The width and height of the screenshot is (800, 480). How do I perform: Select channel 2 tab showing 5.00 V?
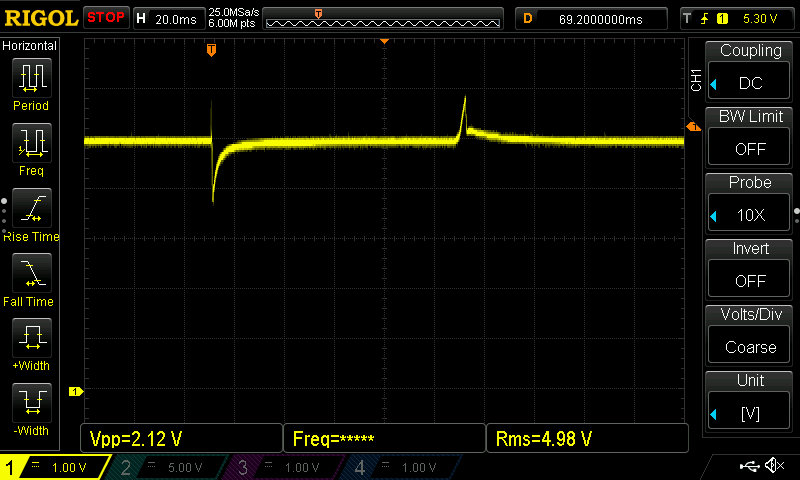click(168, 467)
